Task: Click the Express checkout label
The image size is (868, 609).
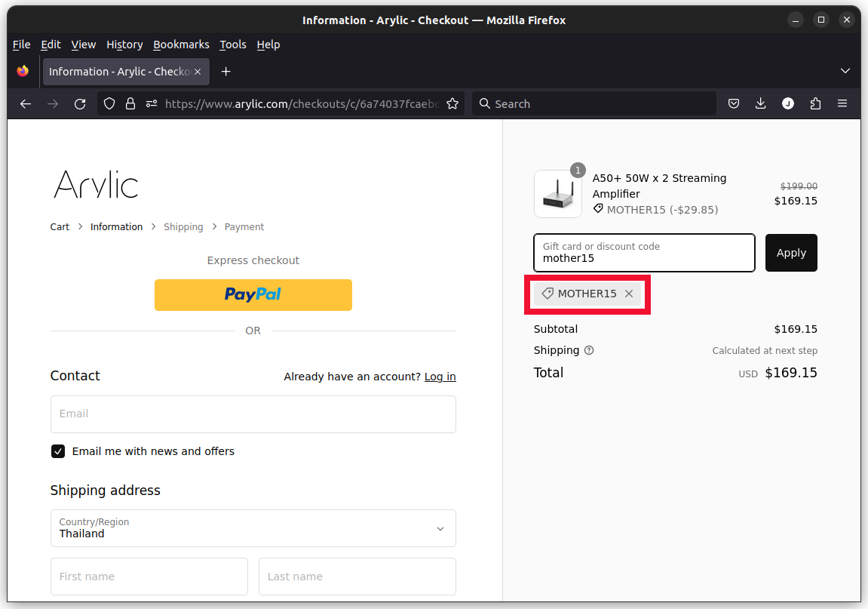Action: (253, 260)
